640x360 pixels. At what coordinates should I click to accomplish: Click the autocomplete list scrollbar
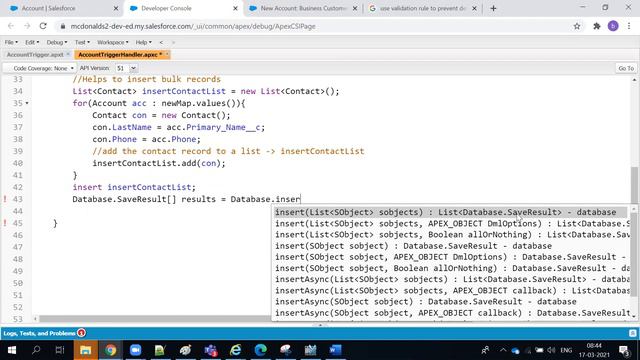(x=633, y=256)
